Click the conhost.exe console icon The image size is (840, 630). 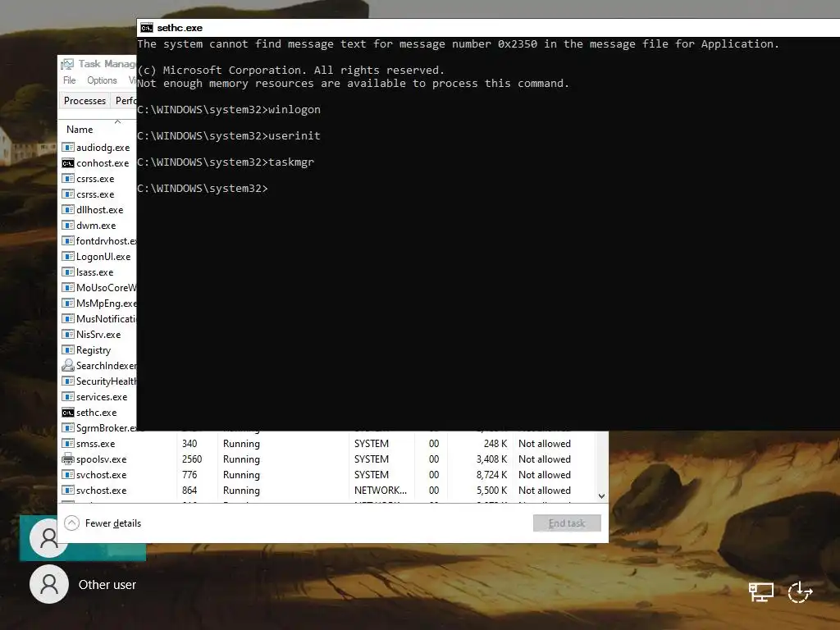point(68,163)
